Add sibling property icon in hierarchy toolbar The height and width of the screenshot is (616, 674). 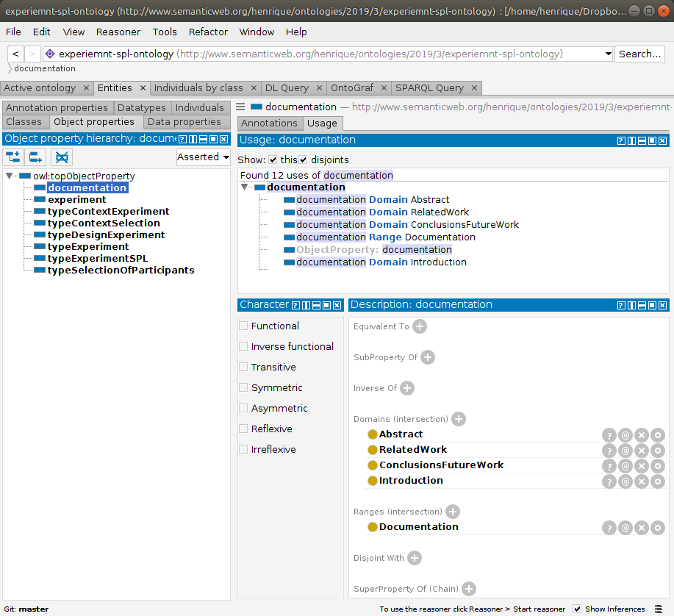click(35, 157)
